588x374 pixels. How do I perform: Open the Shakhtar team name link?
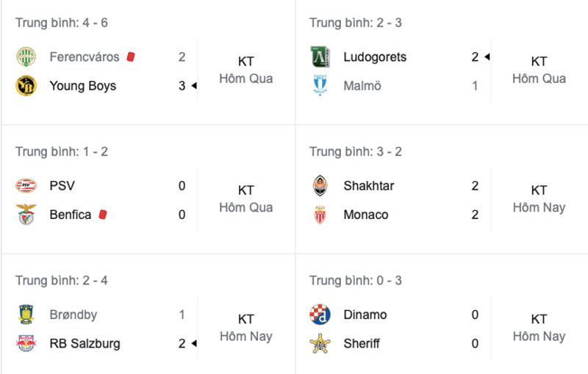pyautogui.click(x=369, y=185)
